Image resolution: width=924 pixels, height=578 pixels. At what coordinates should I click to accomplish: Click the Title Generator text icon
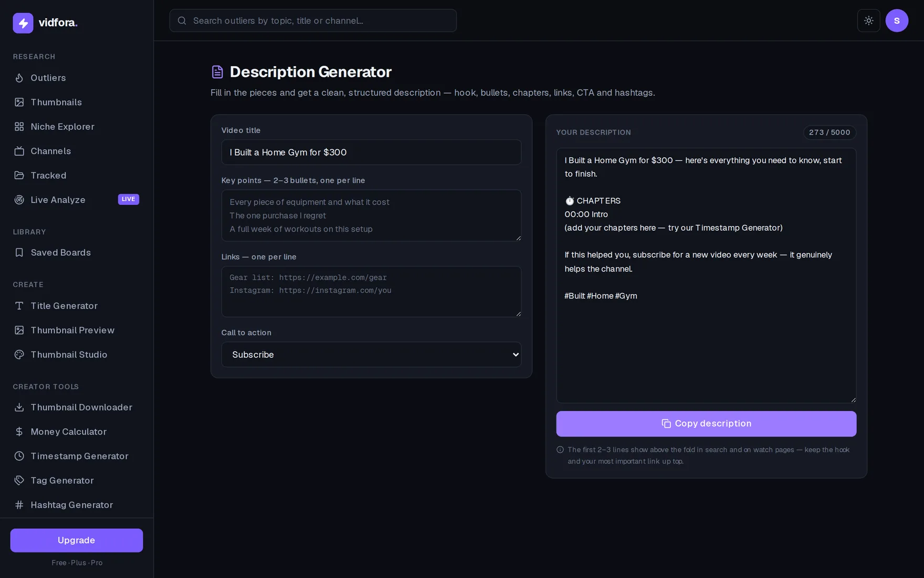(19, 306)
